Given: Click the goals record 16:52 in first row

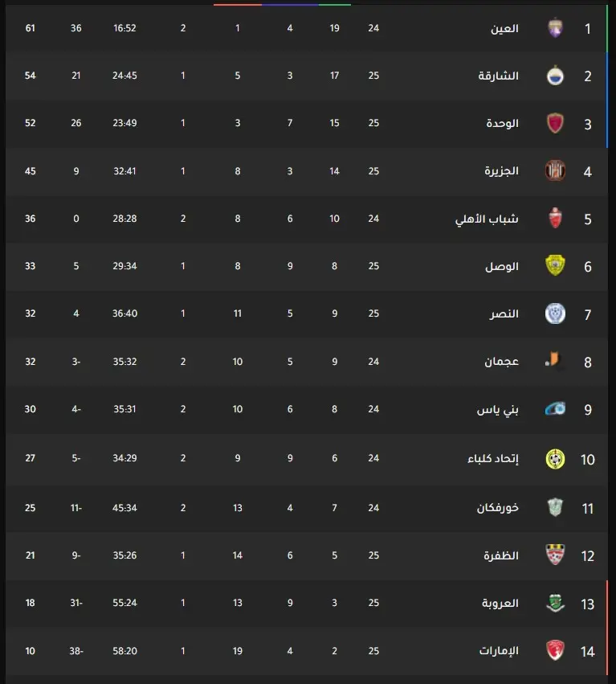Looking at the screenshot, I should click(x=124, y=28).
